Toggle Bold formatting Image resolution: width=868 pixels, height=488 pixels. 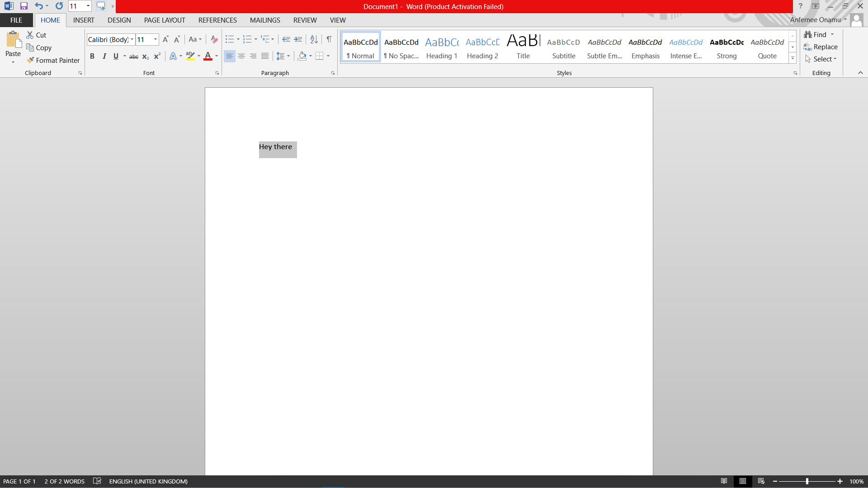pos(92,56)
